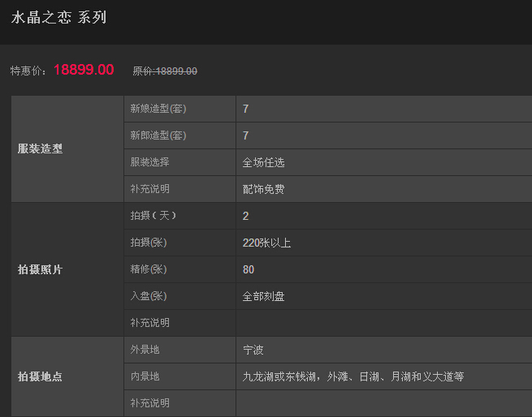Click the strikethrough 原价:18899.00 text

(x=165, y=71)
